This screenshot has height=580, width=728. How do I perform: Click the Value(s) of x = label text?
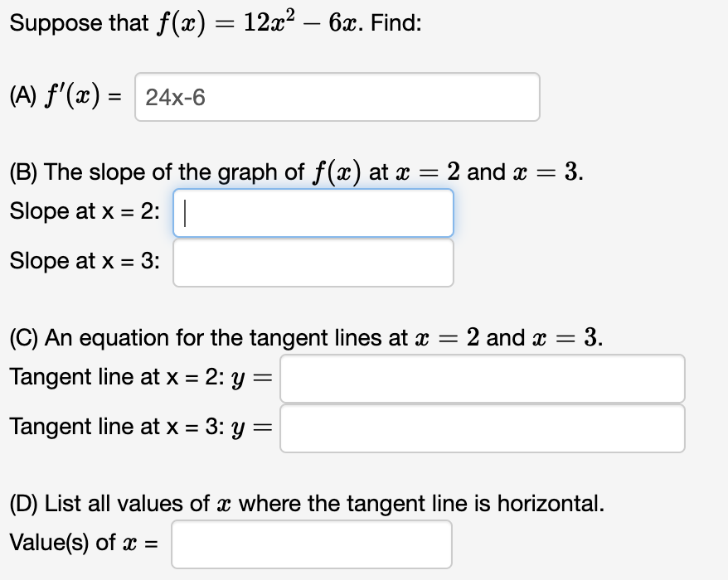(83, 544)
